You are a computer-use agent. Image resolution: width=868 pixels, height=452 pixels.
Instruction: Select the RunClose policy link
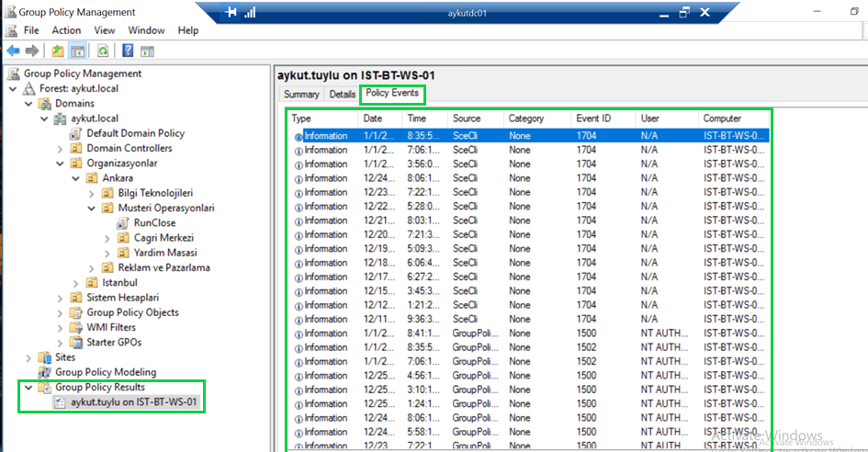pyautogui.click(x=154, y=222)
